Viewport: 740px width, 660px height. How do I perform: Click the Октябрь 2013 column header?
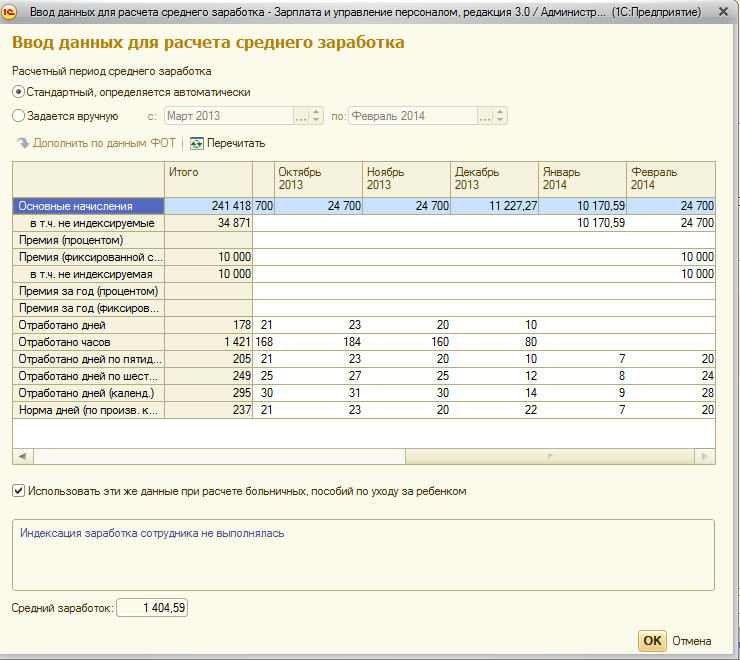318,179
